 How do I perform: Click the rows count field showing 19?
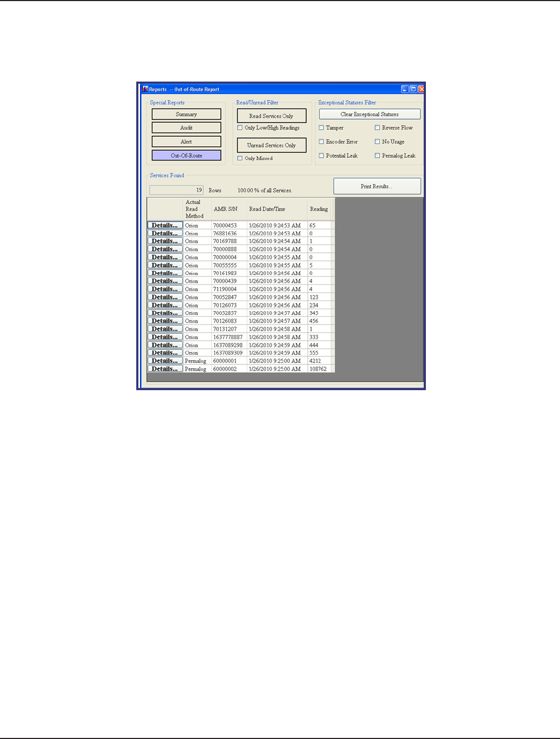coord(176,190)
